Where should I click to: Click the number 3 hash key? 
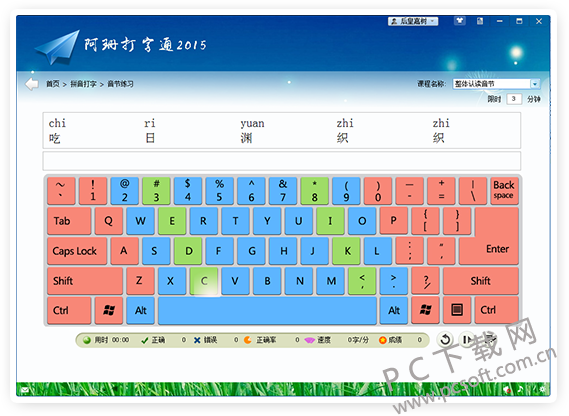pyautogui.click(x=156, y=190)
